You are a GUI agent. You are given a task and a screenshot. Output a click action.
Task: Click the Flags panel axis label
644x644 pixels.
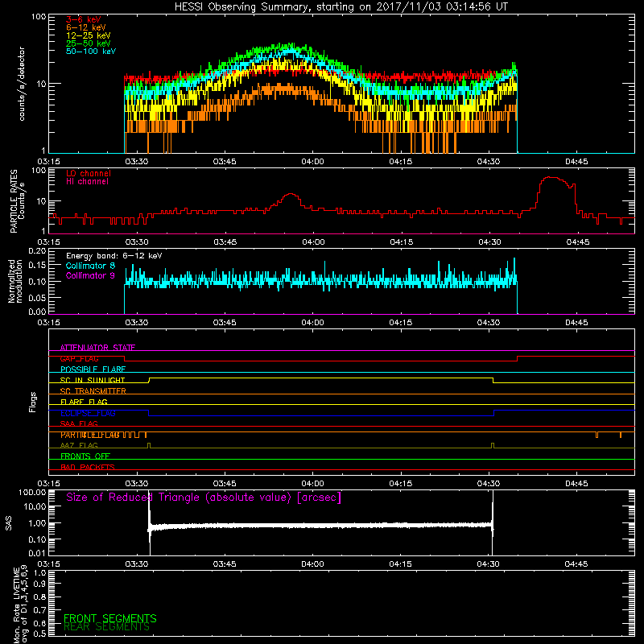pyautogui.click(x=33, y=402)
